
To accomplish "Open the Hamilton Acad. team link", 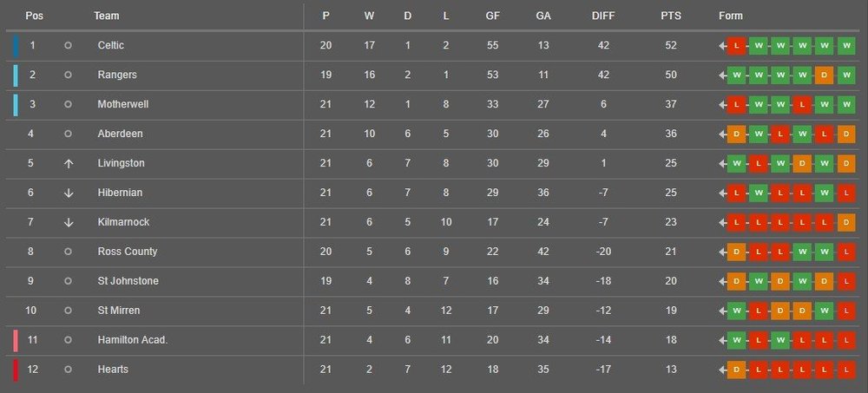I will click(132, 340).
